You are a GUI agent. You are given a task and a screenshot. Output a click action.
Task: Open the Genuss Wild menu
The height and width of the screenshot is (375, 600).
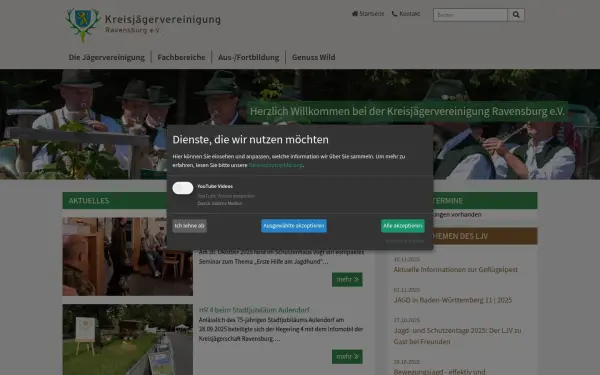tap(313, 57)
